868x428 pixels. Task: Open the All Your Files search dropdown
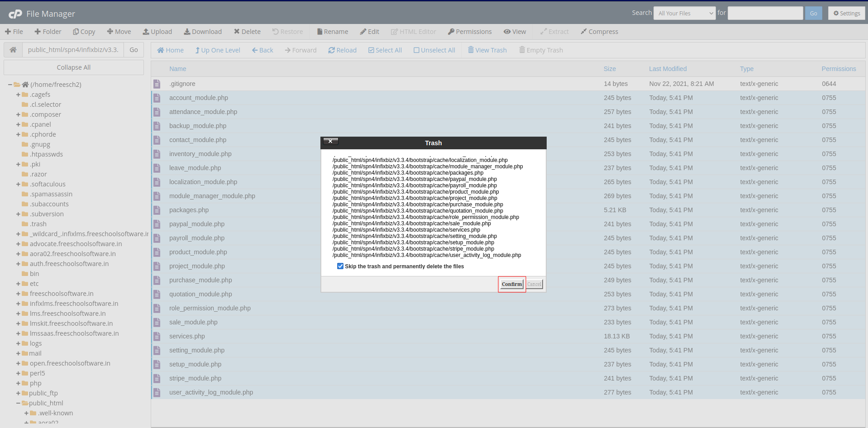(x=684, y=13)
